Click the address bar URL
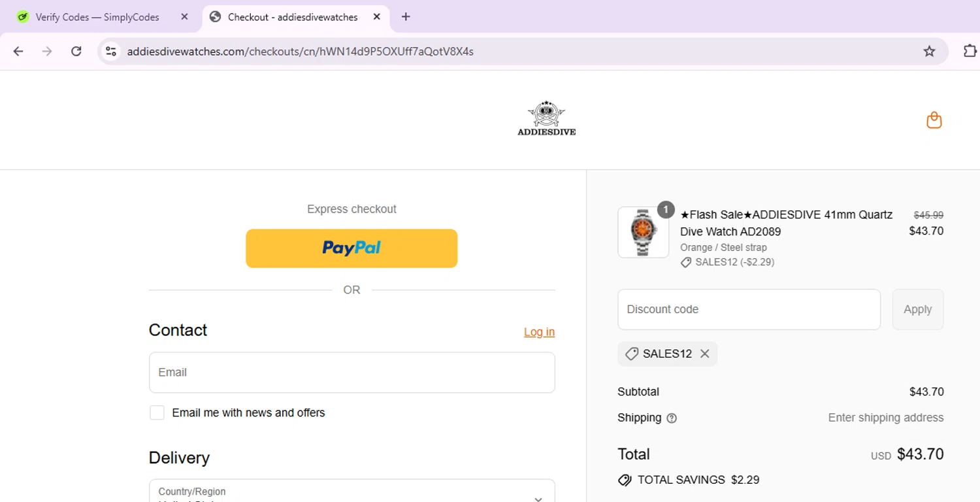The width and height of the screenshot is (980, 502). (301, 51)
